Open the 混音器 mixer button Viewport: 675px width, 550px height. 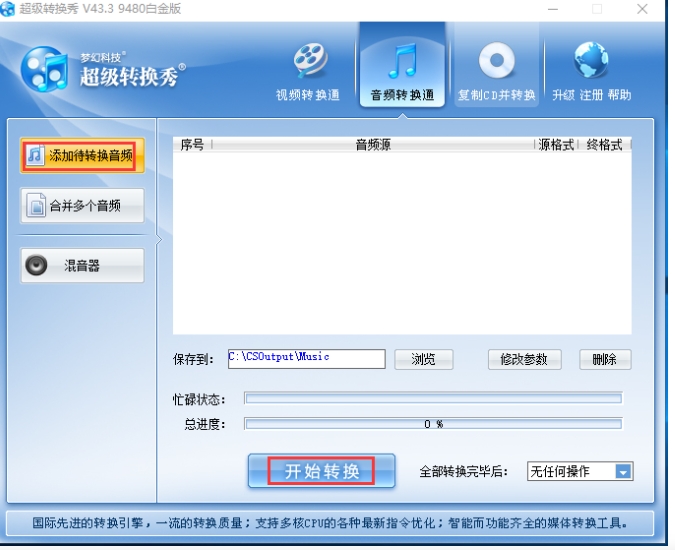(82, 266)
